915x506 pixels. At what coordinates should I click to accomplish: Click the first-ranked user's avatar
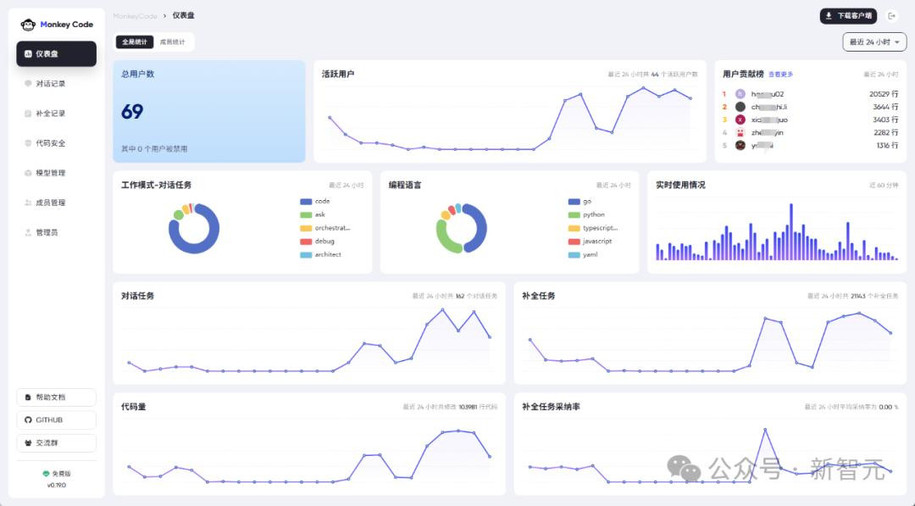tap(740, 94)
